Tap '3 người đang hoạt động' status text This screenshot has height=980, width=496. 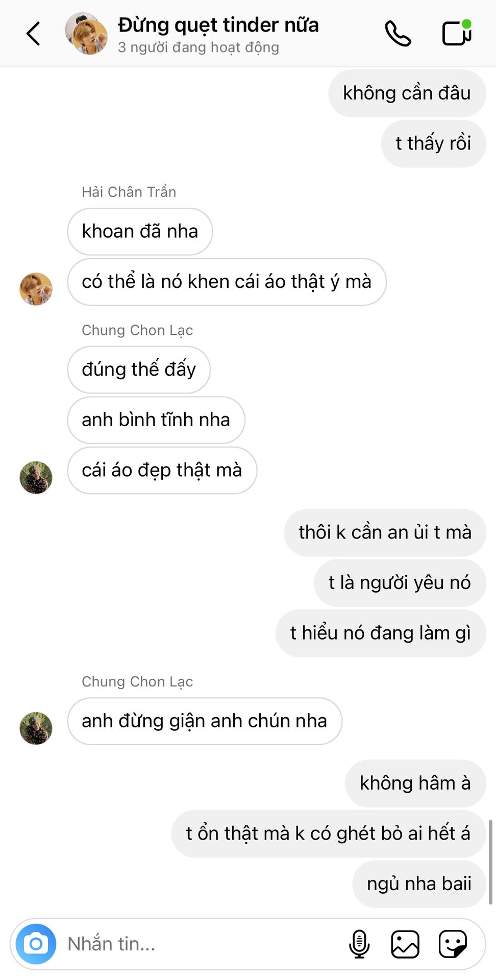click(199, 47)
